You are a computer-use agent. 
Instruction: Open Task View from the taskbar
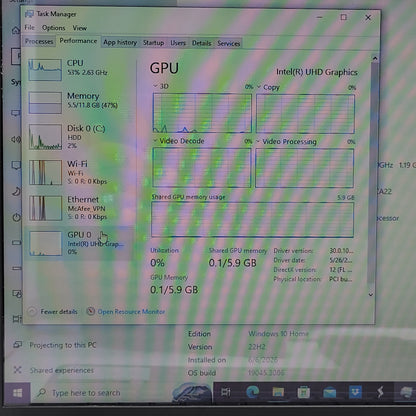coord(225,392)
